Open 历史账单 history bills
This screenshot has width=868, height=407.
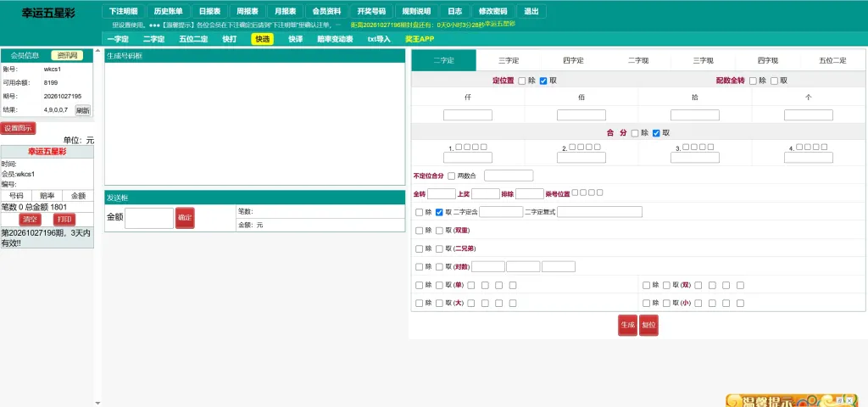coord(169,11)
